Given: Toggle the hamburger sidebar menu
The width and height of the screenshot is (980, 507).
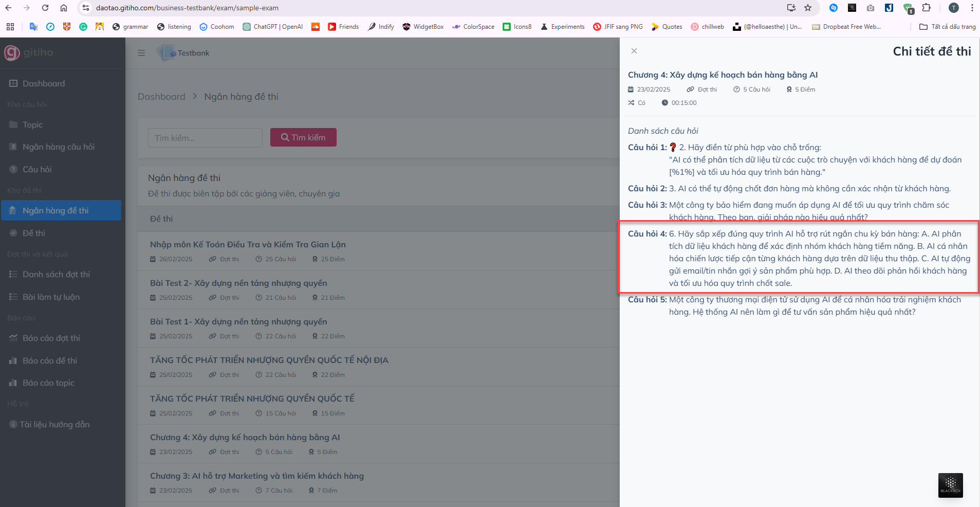Looking at the screenshot, I should (x=141, y=53).
